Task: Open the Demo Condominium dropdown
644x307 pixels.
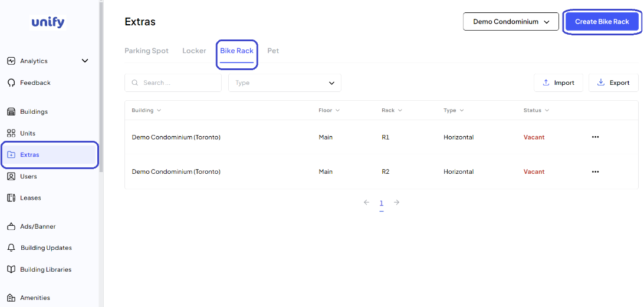Action: 511,22
